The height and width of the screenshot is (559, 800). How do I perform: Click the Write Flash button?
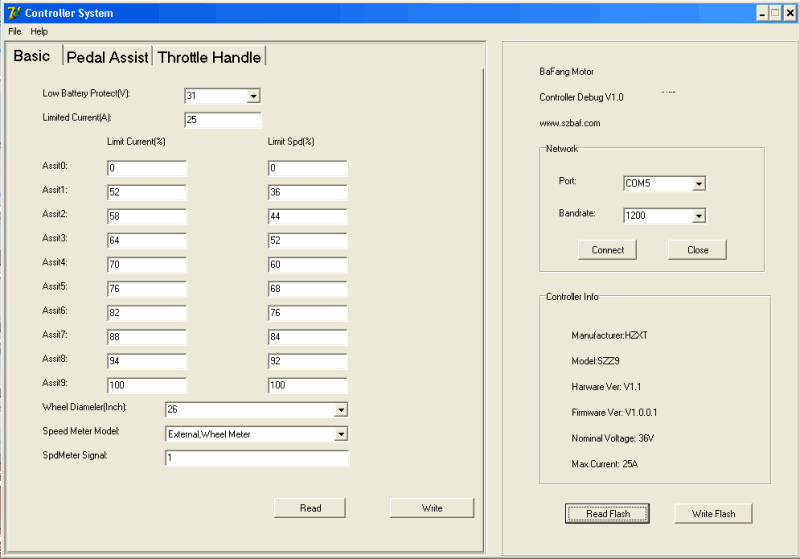click(x=713, y=514)
